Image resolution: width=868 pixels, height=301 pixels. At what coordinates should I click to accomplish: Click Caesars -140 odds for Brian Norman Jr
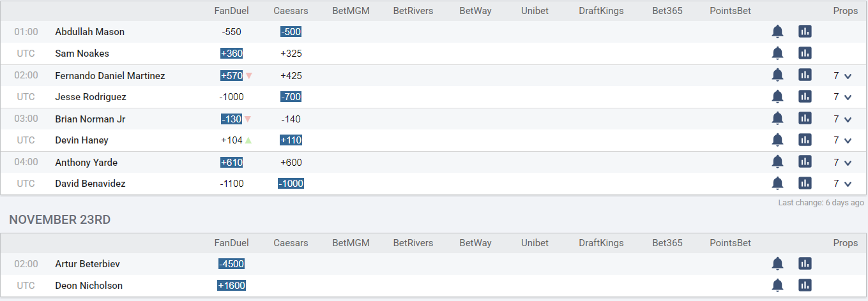click(291, 119)
